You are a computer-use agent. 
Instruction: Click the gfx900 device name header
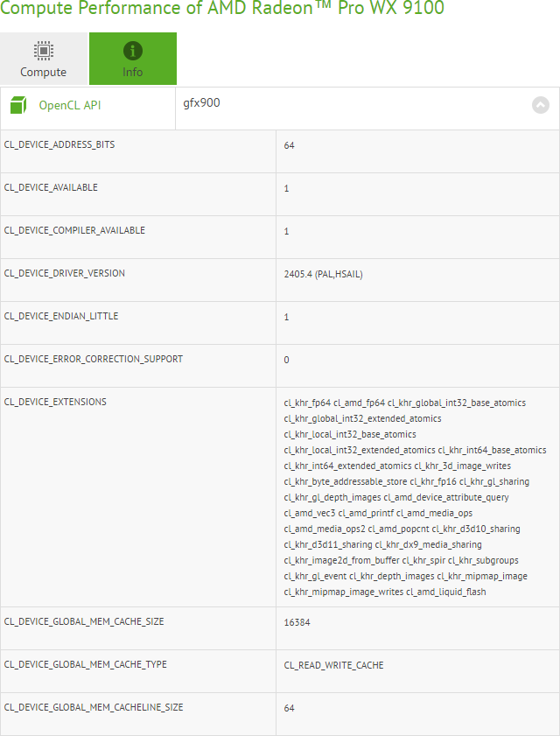pyautogui.click(x=201, y=103)
